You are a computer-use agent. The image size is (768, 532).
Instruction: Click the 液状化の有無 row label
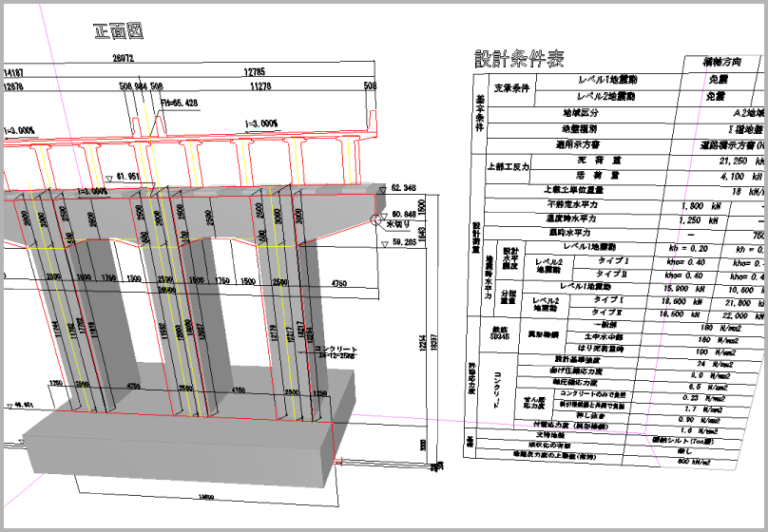[547, 445]
